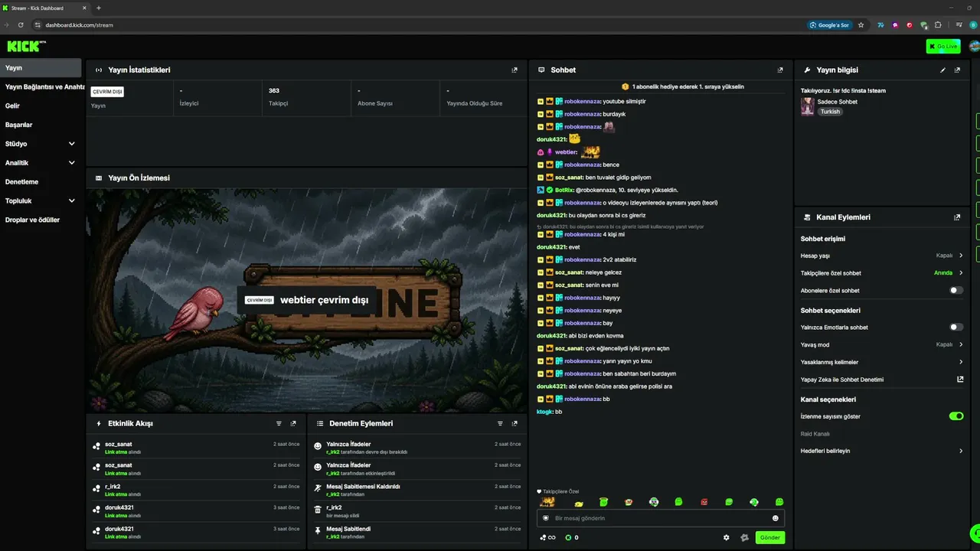
Task: Open a new browser tab
Action: (98, 8)
